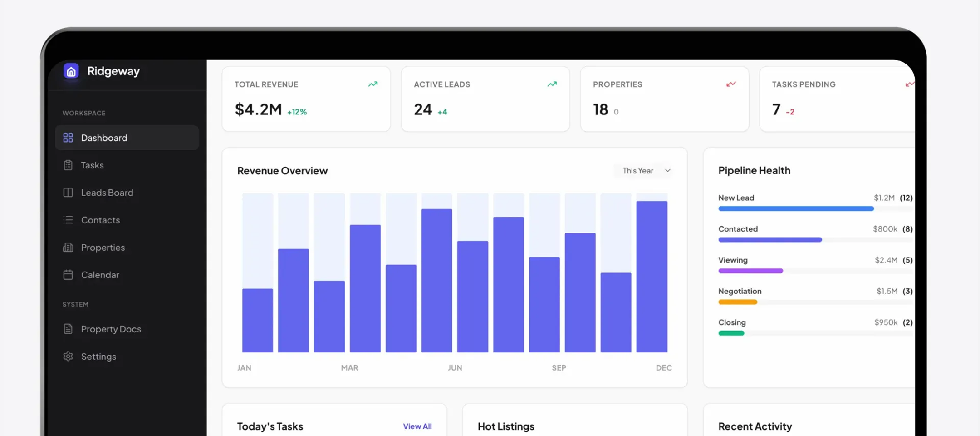Open the Tasks menu item
980x436 pixels.
point(127,165)
